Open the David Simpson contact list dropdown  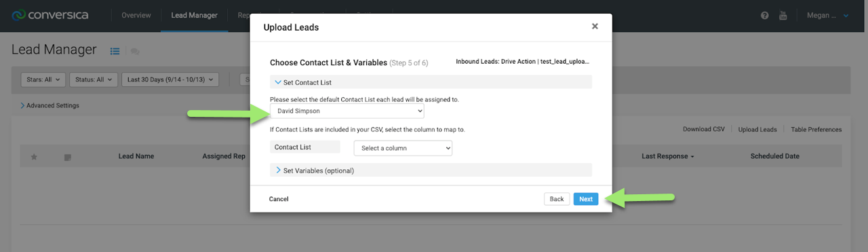(347, 111)
